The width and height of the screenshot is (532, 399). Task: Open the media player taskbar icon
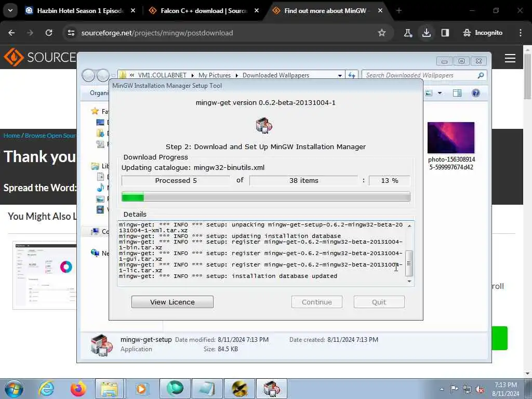[x=141, y=389]
